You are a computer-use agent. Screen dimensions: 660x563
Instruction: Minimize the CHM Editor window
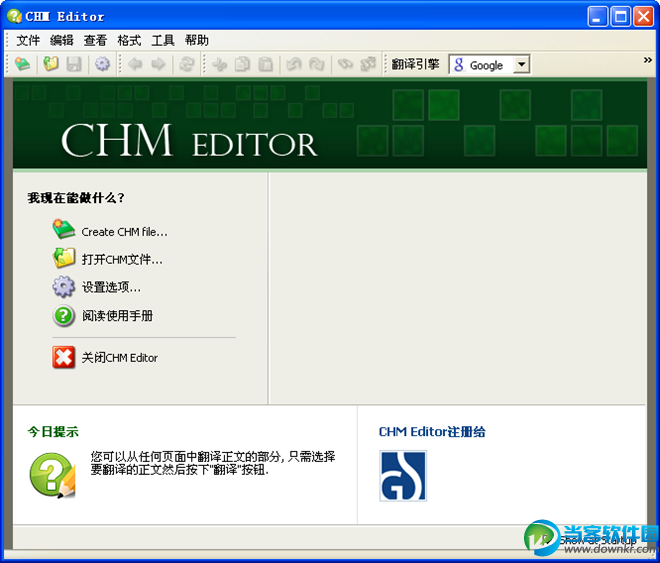[x=597, y=17]
